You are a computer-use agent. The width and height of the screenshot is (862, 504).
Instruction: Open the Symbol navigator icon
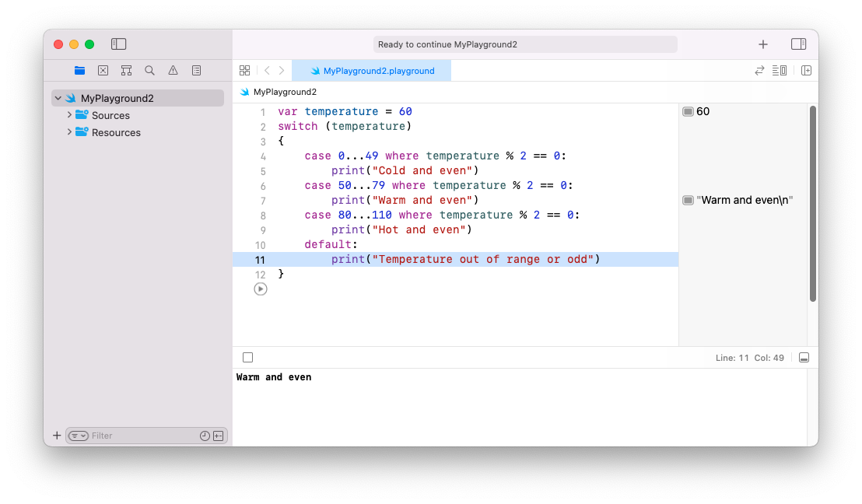(x=126, y=70)
